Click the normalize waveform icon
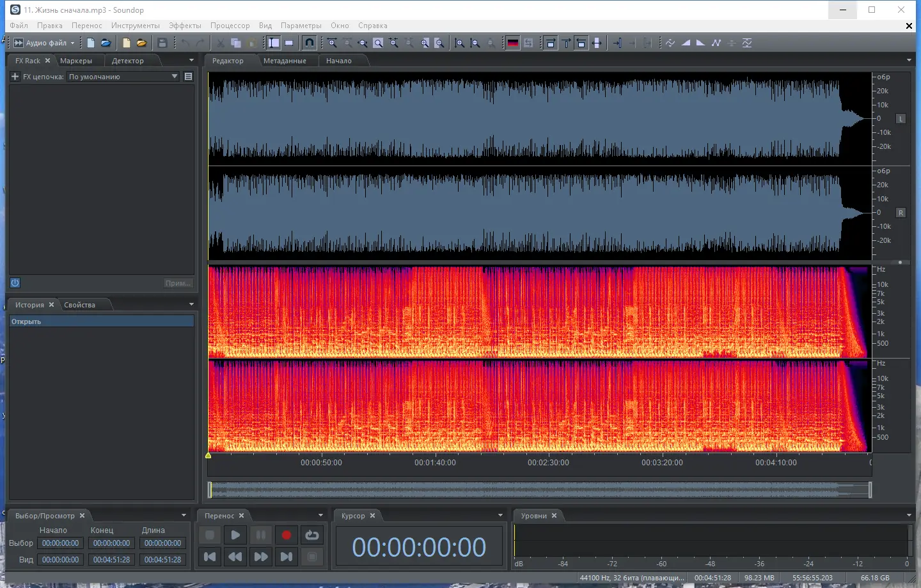Image resolution: width=921 pixels, height=588 pixels. pos(670,43)
